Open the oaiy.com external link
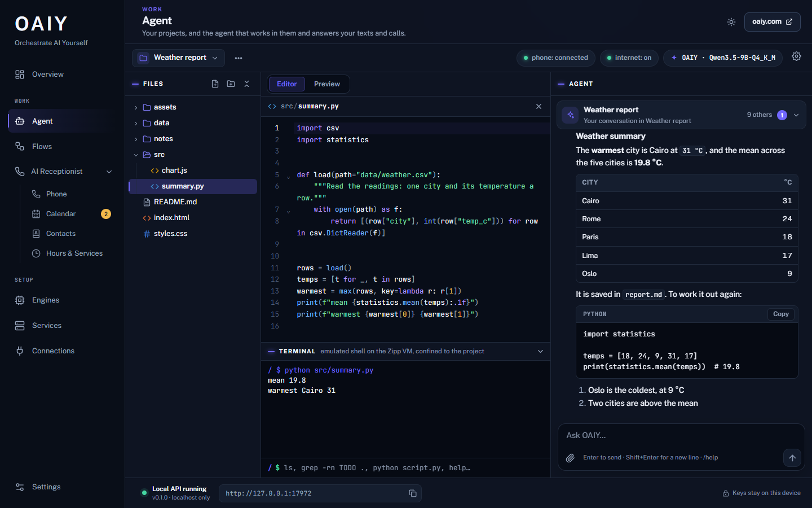This screenshot has width=812, height=508. point(773,22)
